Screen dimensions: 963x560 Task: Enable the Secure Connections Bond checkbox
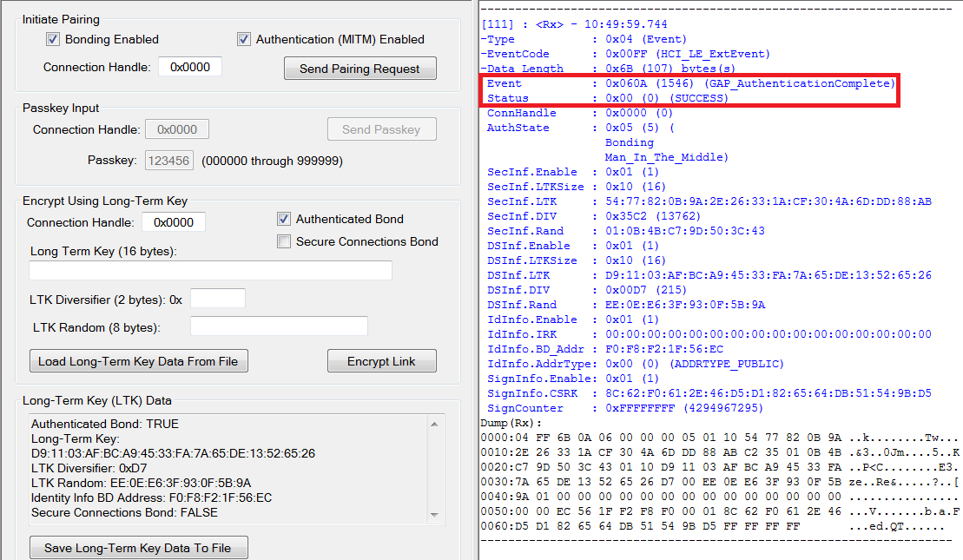[284, 241]
